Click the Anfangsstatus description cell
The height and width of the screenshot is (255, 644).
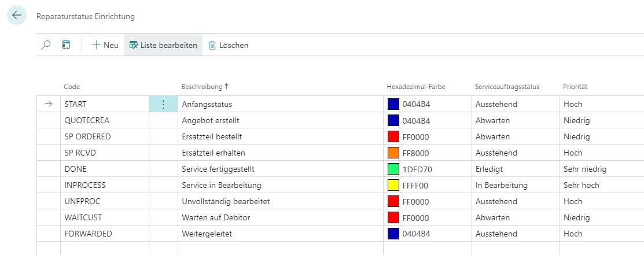[x=281, y=104]
